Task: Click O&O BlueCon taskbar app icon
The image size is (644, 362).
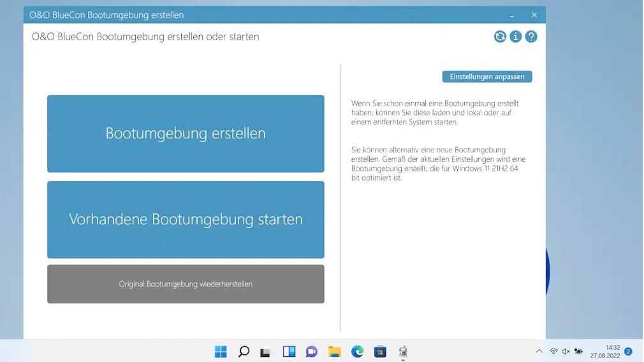Action: [x=403, y=351]
